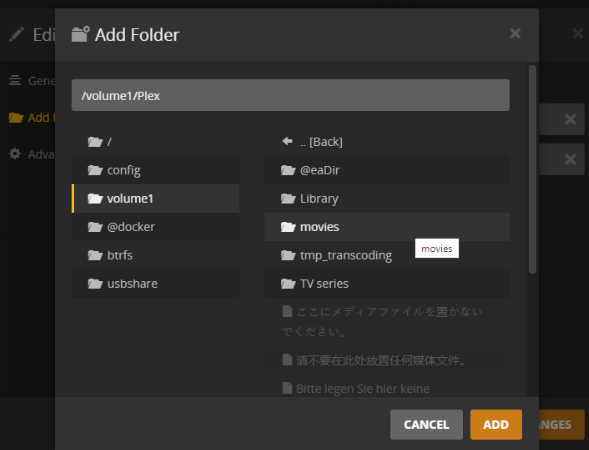
Task: Click Save Changes in Edit window
Action: [x=562, y=424]
